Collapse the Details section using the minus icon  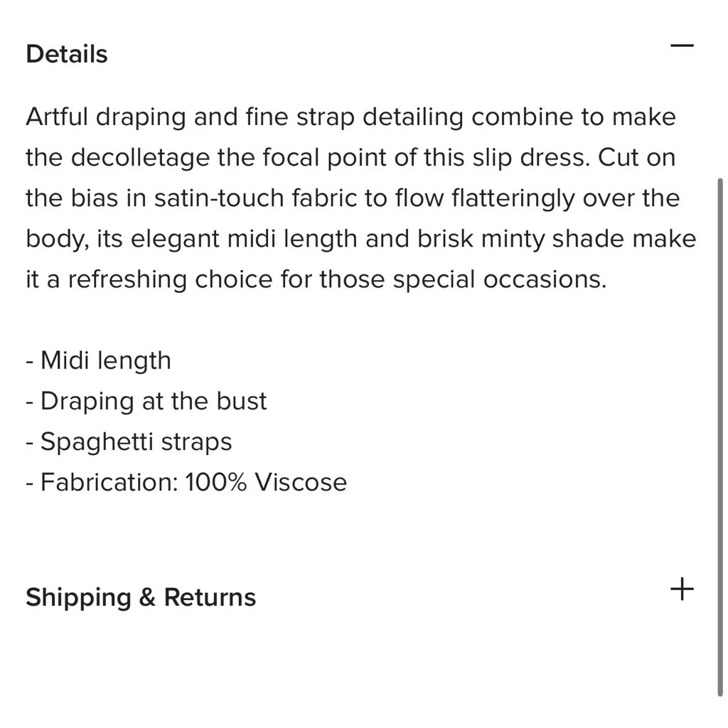(x=682, y=45)
